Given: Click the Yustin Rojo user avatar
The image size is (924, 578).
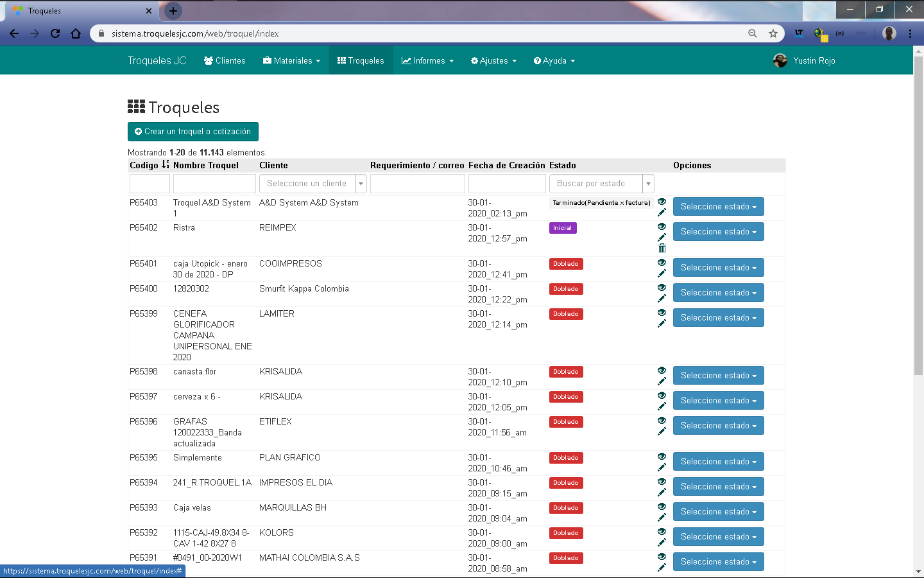Looking at the screenshot, I should (x=780, y=60).
